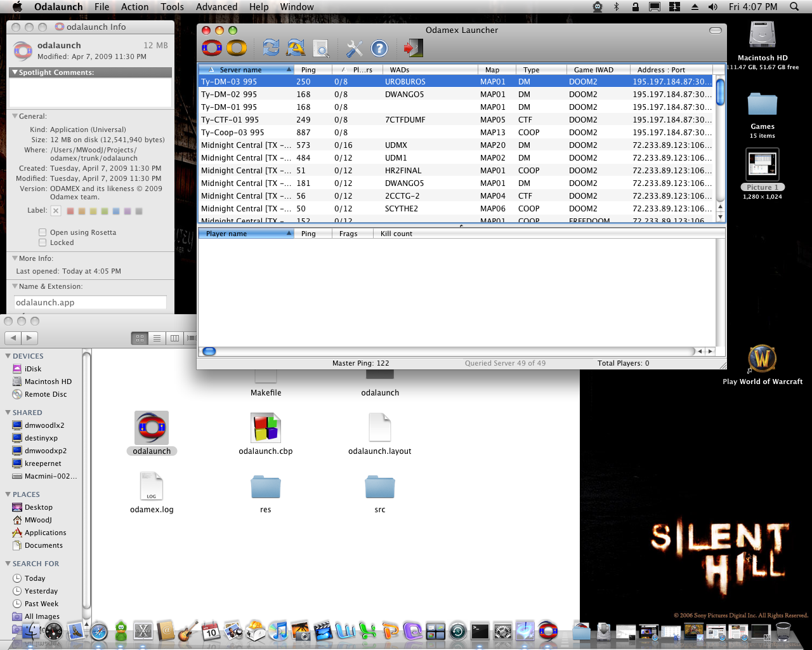This screenshot has width=812, height=650.
Task: Collapse the General info section
Action: [x=15, y=116]
